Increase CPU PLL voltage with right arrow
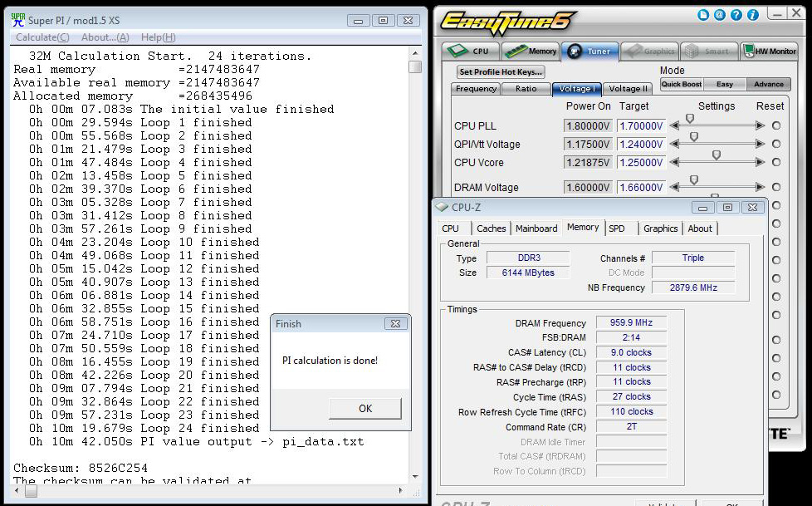812x506 pixels. 760,125
